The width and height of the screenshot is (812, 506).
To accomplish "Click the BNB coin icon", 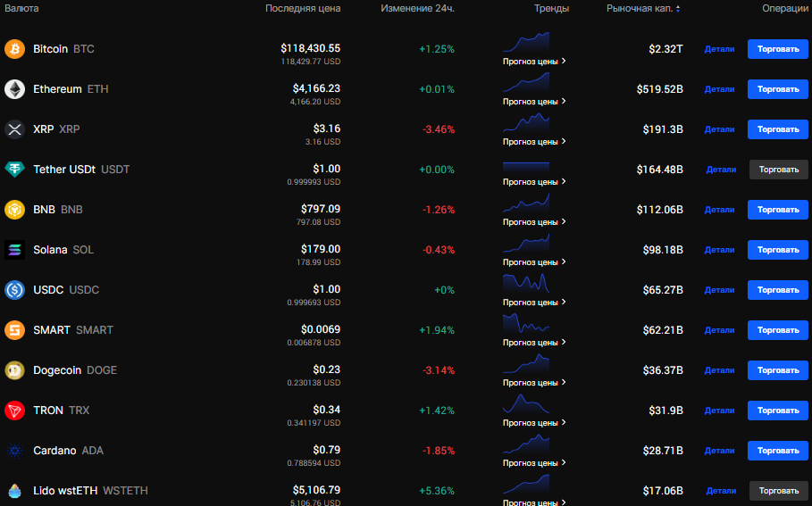I will [14, 210].
